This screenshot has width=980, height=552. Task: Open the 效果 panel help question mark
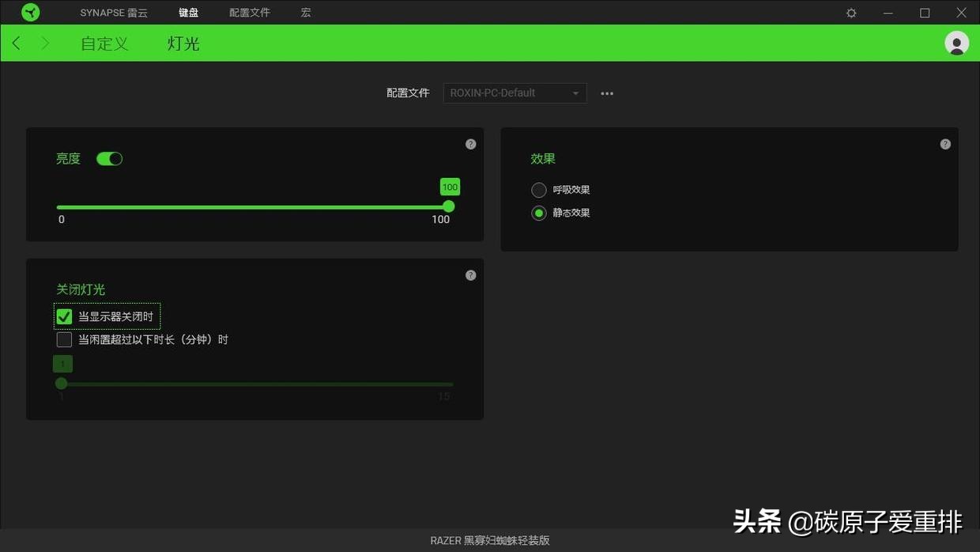(x=945, y=143)
